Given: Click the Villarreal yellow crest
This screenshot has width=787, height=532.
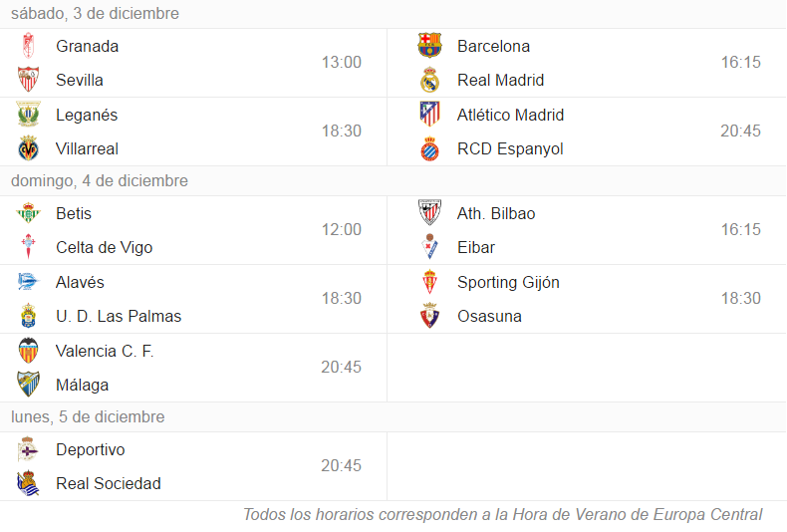Looking at the screenshot, I should click(x=28, y=148).
